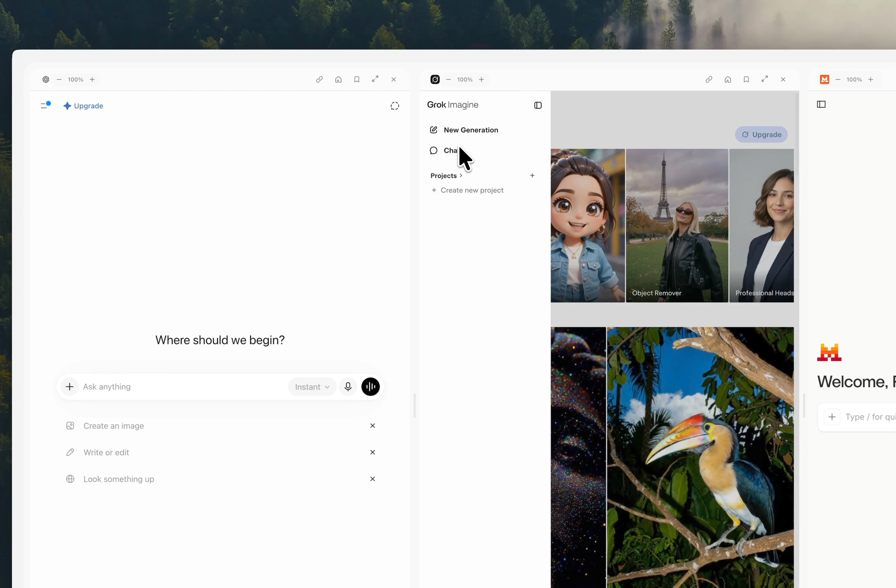Click the Mistral logo in the right pane toolbar
The image size is (896, 588).
[824, 79]
